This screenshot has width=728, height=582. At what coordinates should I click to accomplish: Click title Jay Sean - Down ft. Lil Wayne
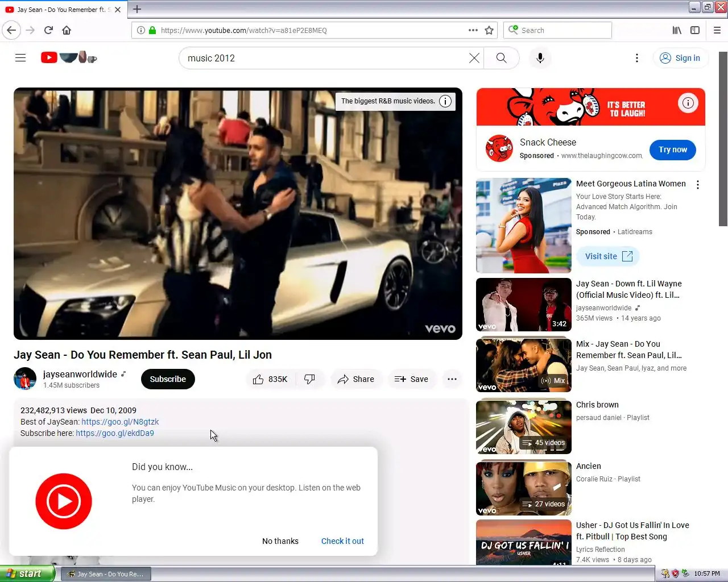629,289
